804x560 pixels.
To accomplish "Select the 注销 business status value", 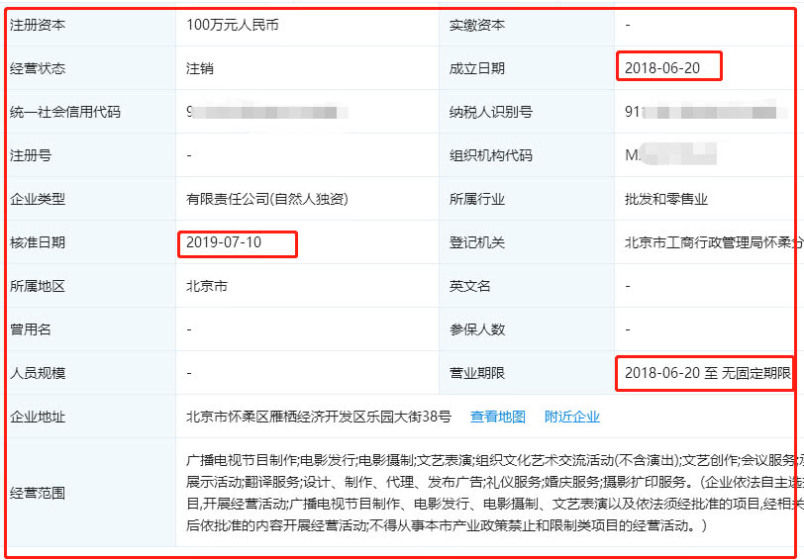I will [200, 69].
